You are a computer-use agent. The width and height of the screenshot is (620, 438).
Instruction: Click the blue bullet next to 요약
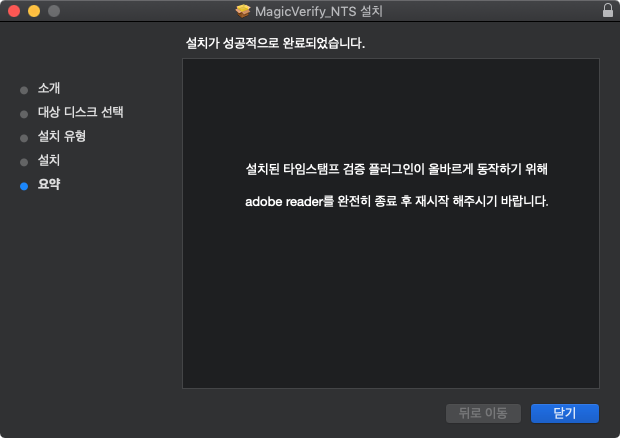pos(24,186)
